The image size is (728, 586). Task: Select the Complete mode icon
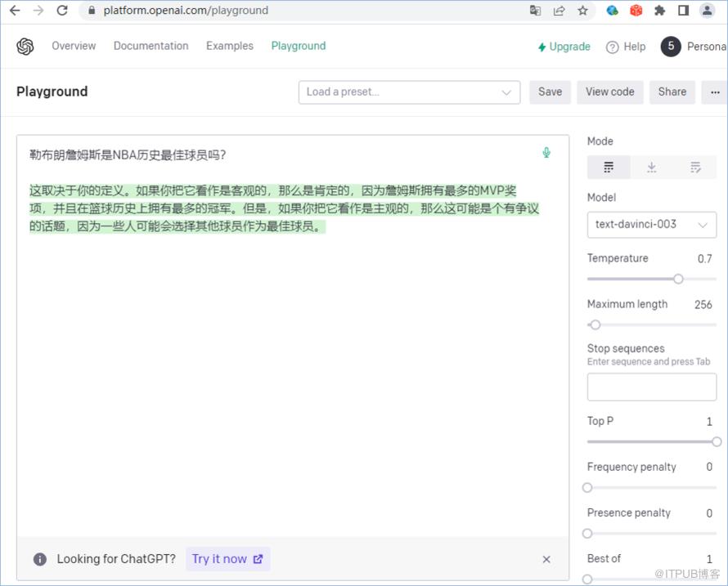[x=609, y=167]
